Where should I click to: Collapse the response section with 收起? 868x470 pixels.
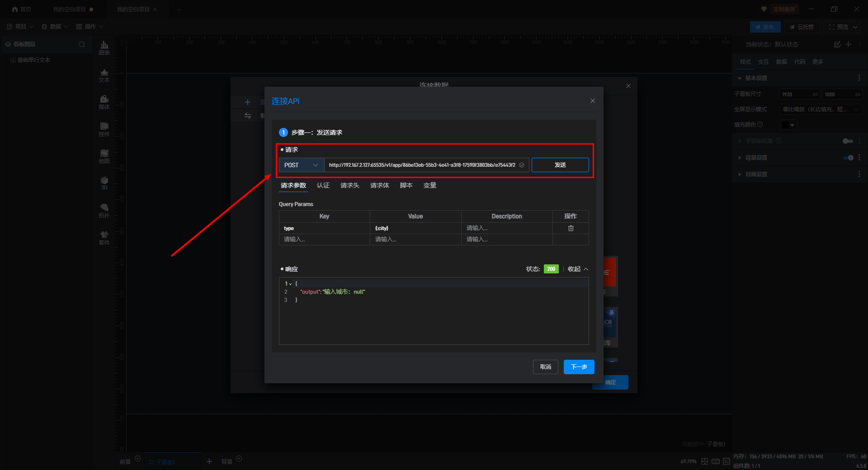[x=578, y=269]
